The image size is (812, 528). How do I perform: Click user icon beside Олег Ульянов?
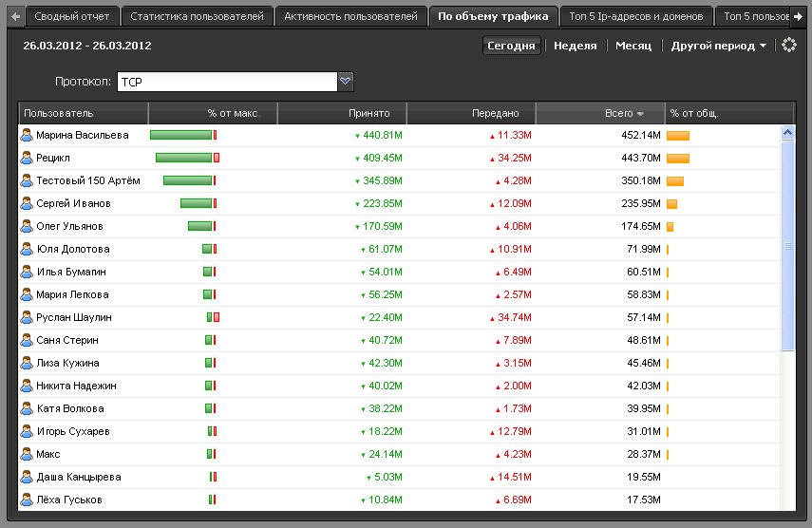pos(27,226)
